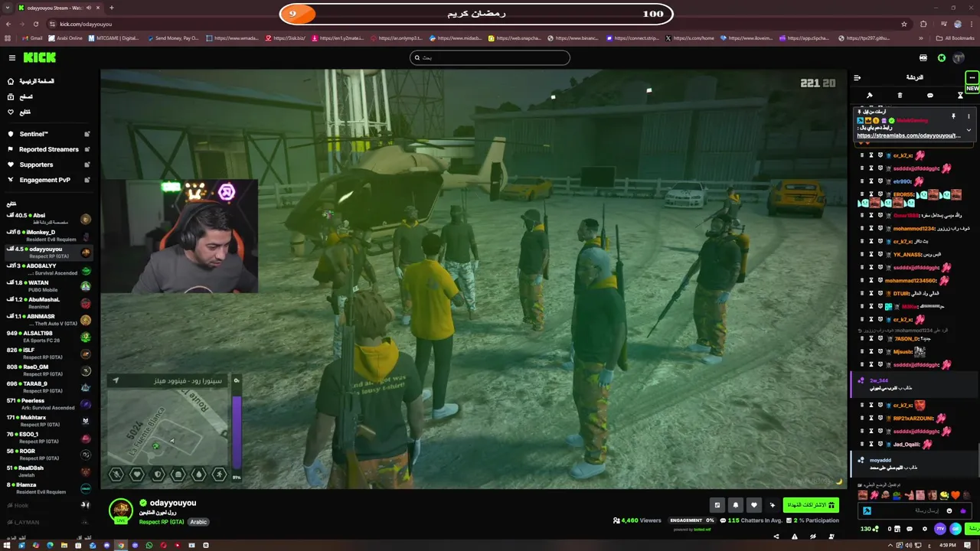Open the Gmail bookmark
The image size is (980, 551).
click(33, 38)
